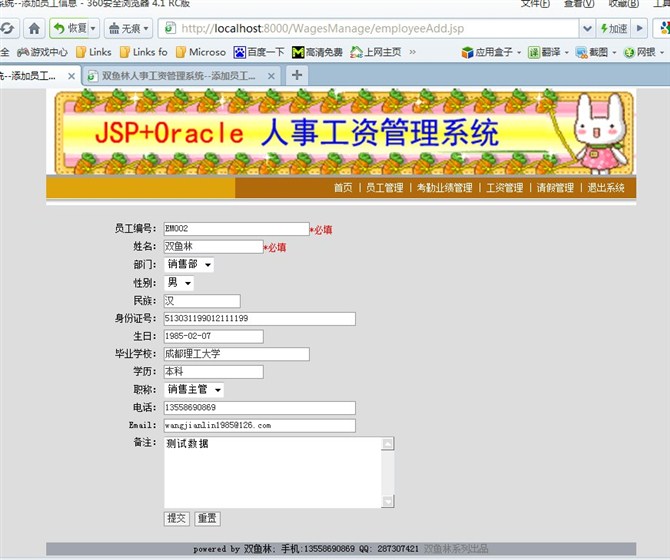The image size is (670, 560).
Task: Click the 学历 input field
Action: point(213,372)
